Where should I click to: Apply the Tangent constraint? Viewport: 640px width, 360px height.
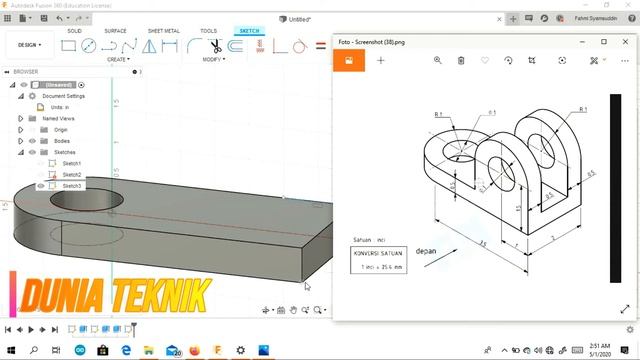[x=300, y=46]
